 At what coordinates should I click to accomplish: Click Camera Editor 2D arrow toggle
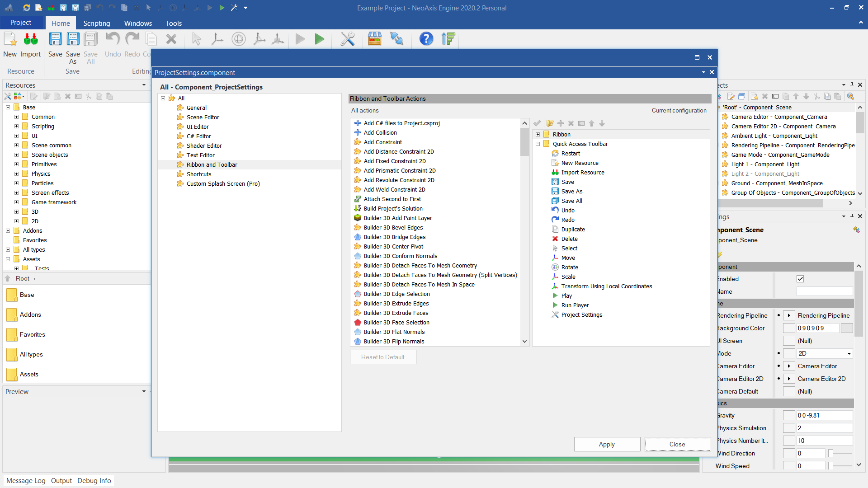(789, 379)
